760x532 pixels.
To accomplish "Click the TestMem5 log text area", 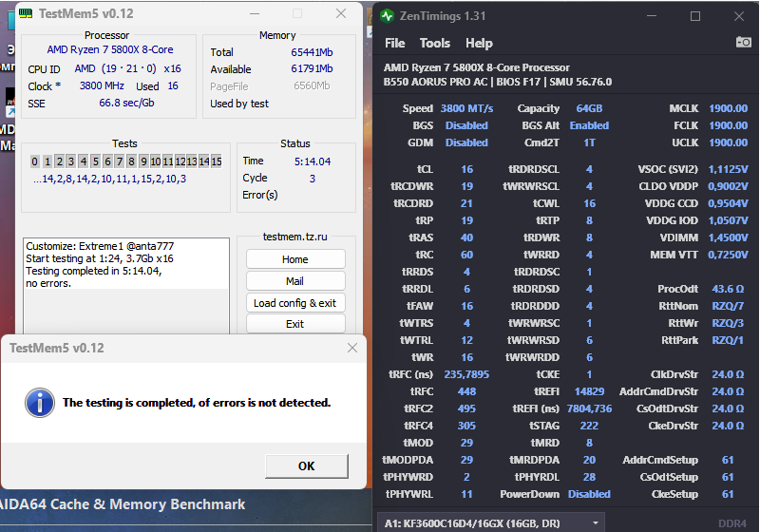I will (126, 286).
